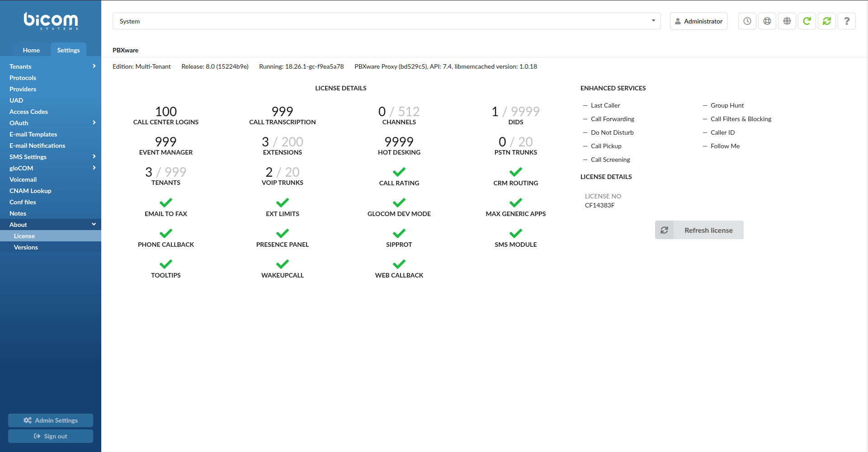Switch to the Settings tab

(68, 50)
